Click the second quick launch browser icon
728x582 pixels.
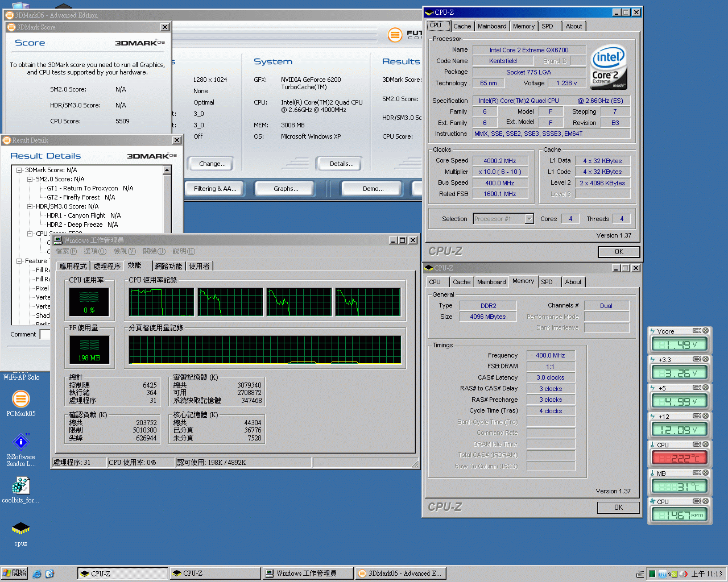(49, 573)
